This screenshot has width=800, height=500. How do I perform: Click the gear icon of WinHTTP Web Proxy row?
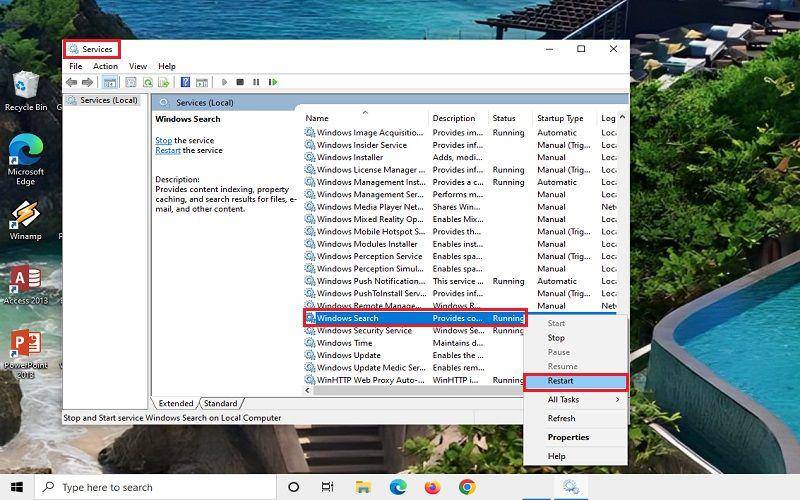[x=310, y=380]
